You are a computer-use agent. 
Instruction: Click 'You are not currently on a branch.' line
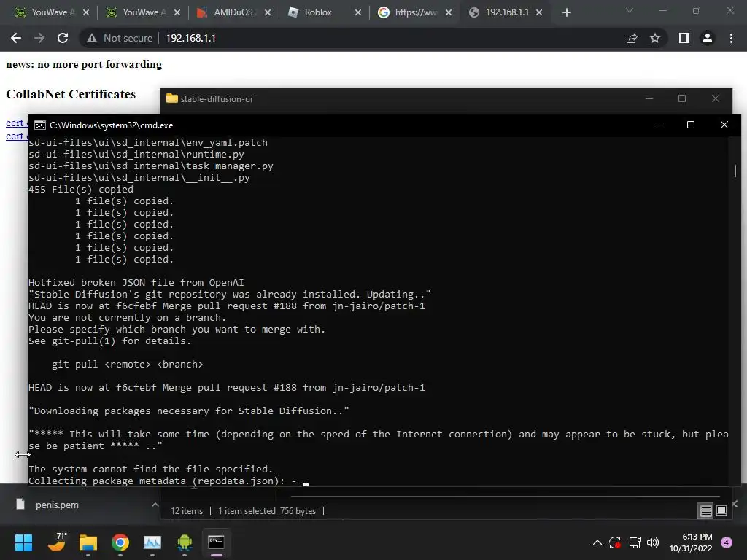[127, 318]
